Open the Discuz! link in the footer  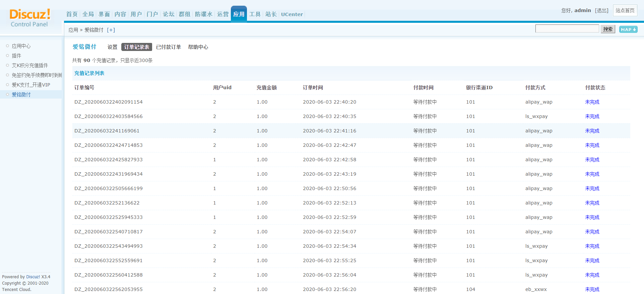click(33, 277)
